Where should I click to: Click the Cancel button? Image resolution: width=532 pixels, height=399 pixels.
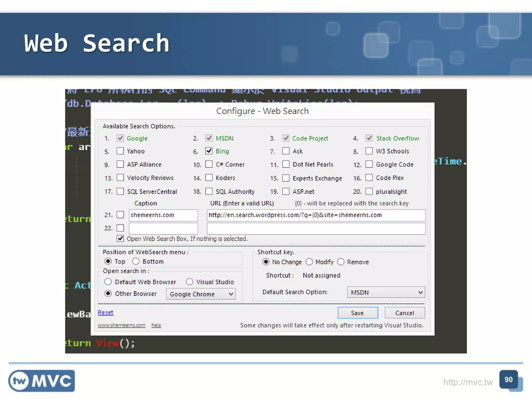tap(405, 313)
